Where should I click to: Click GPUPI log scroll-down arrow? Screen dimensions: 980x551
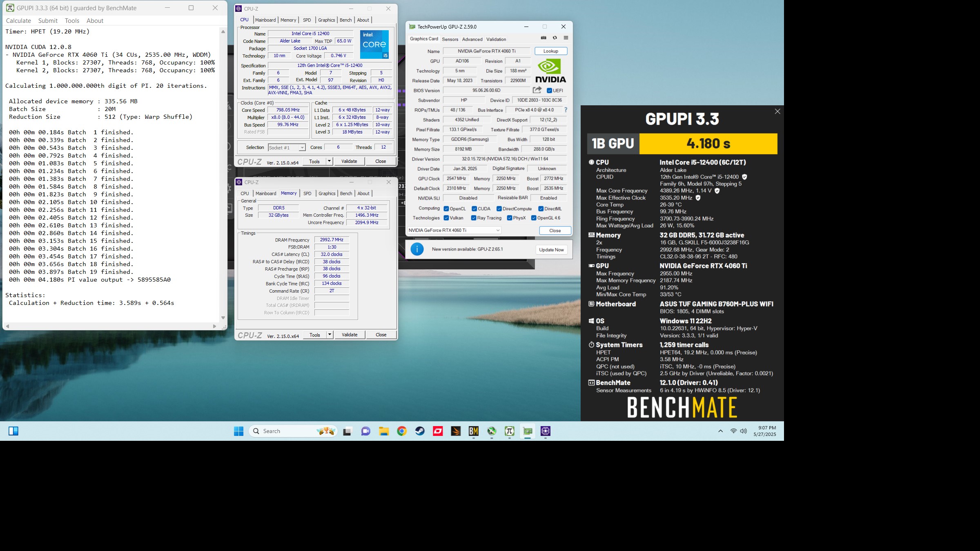223,318
